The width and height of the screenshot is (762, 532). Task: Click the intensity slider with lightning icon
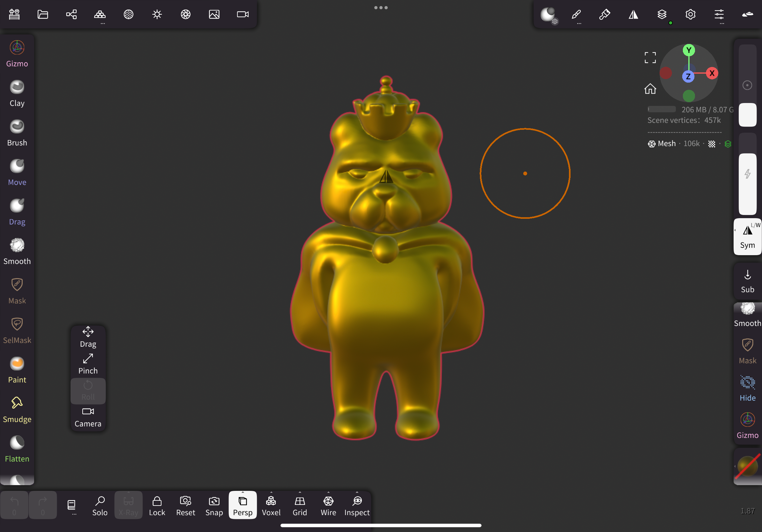tap(747, 174)
